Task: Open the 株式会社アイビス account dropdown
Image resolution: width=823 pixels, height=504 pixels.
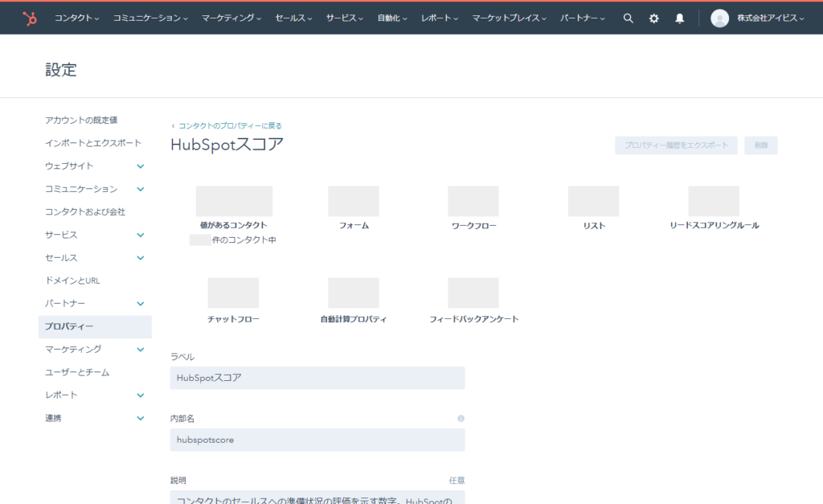Action: [x=770, y=18]
